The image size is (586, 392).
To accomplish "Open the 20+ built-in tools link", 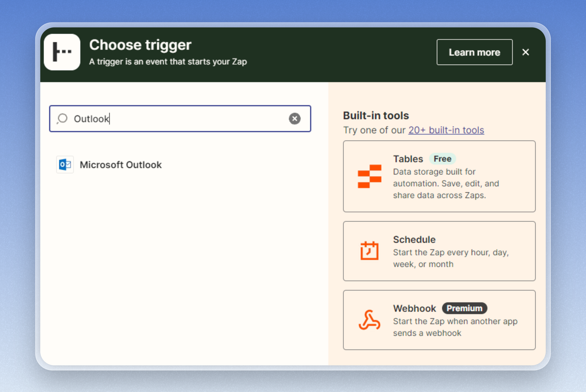I will [x=446, y=130].
